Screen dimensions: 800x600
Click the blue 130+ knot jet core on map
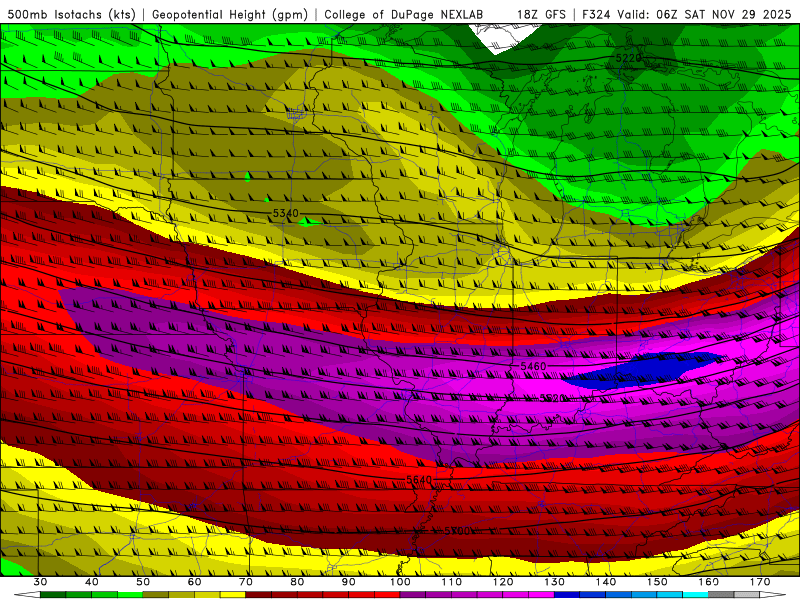point(644,370)
